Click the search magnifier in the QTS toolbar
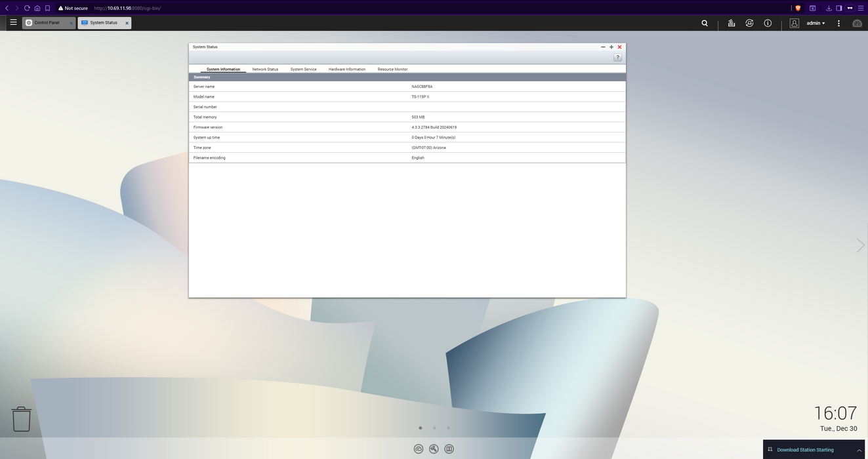 (705, 23)
